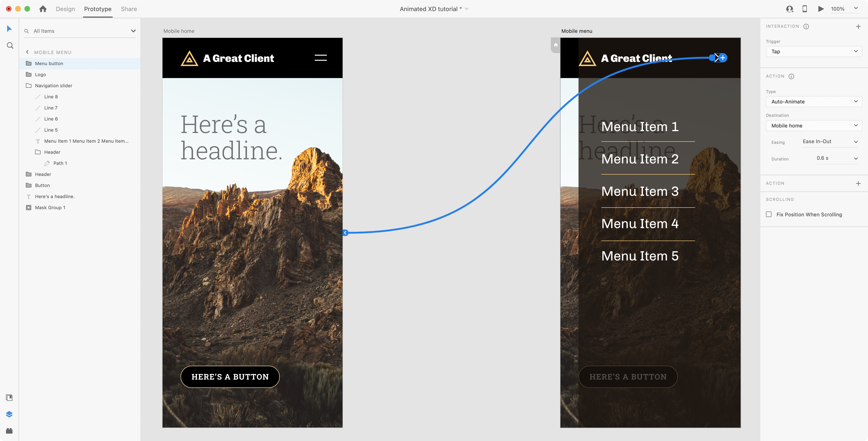This screenshot has height=441, width=868.
Task: Open the Duration 0.6 s dropdown
Action: pyautogui.click(x=837, y=158)
